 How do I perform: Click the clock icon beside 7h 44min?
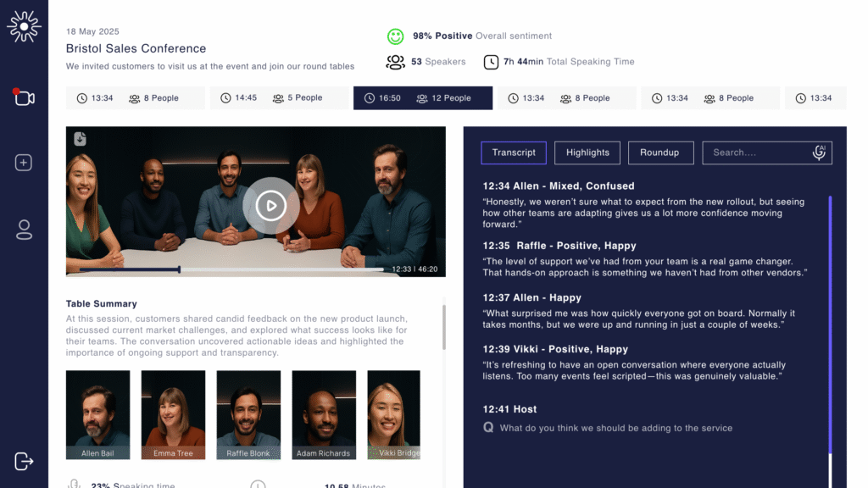pos(491,62)
